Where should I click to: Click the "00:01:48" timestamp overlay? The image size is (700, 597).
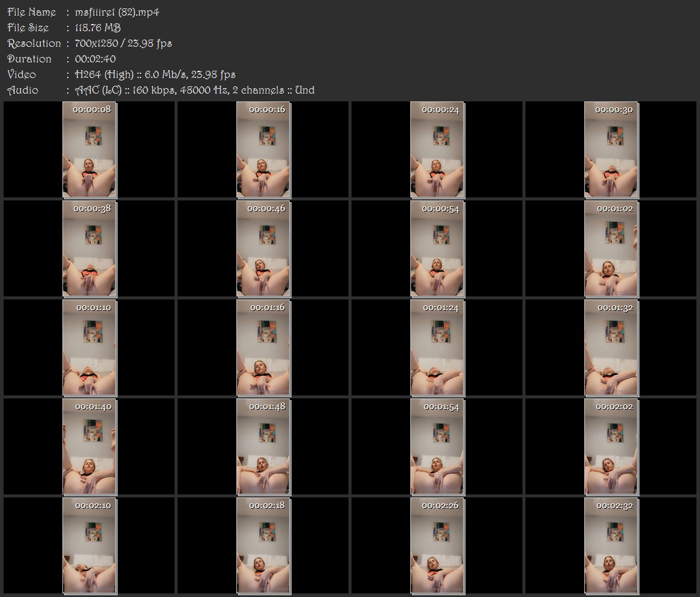pos(267,407)
